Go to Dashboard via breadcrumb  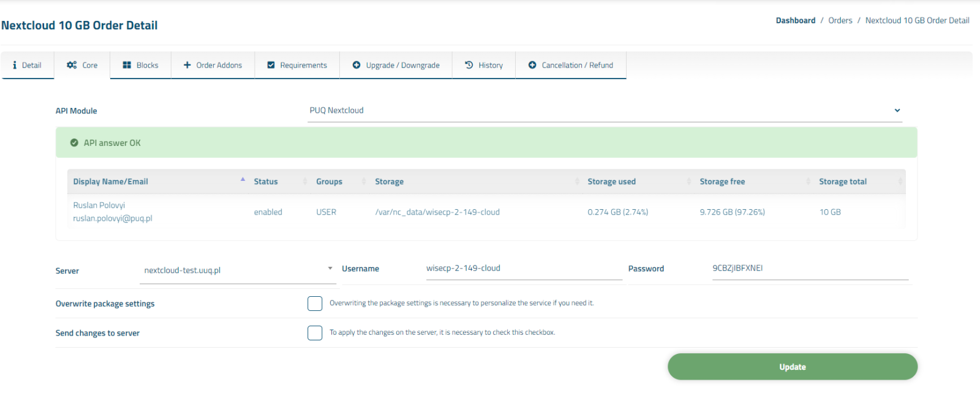point(795,20)
